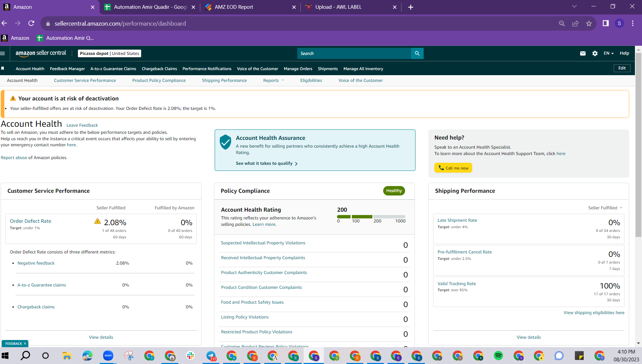The height and width of the screenshot is (364, 642).
Task: Click the Picasso depot account switcher
Action: click(x=110, y=53)
